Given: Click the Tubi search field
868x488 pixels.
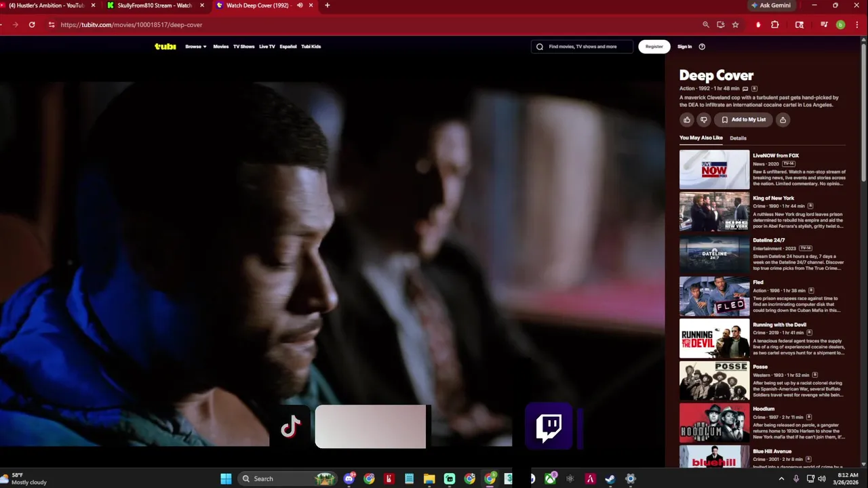Looking at the screenshot, I should tap(582, 47).
